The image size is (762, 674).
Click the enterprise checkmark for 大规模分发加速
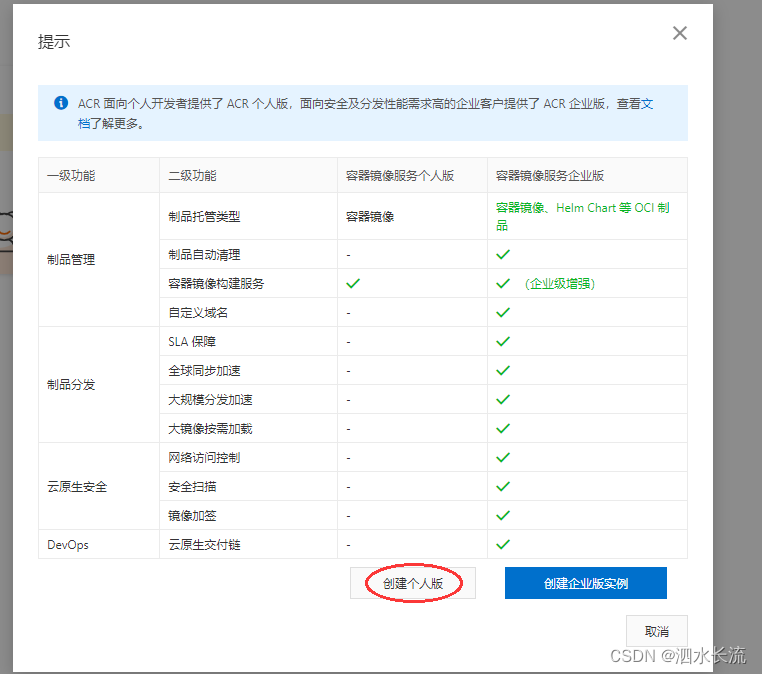503,399
